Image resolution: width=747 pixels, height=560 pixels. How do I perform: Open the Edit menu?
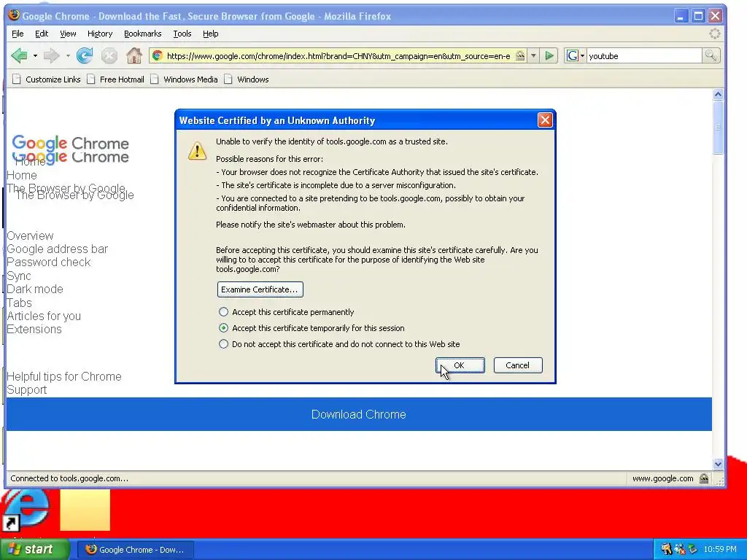coord(42,34)
